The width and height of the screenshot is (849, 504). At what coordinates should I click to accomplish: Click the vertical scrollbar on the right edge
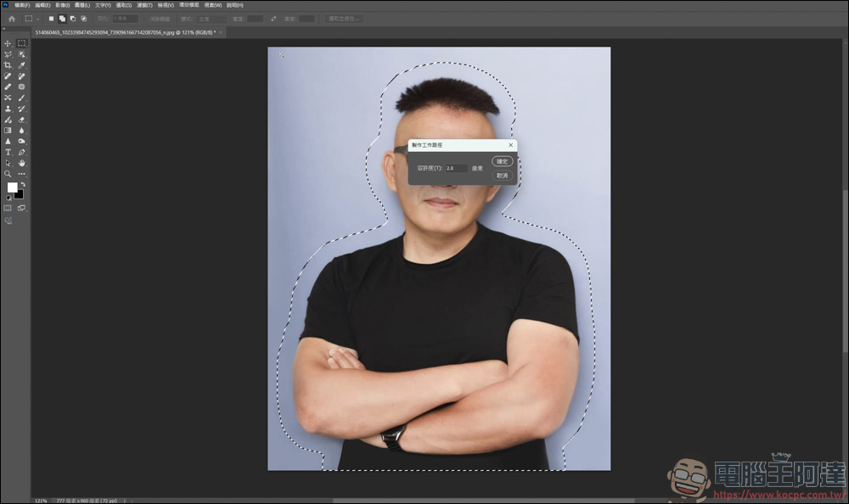846,271
